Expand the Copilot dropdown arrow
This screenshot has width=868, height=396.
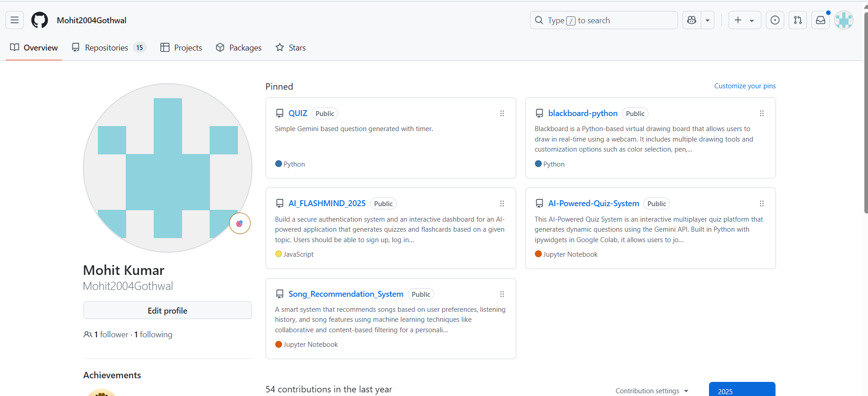[x=708, y=20]
